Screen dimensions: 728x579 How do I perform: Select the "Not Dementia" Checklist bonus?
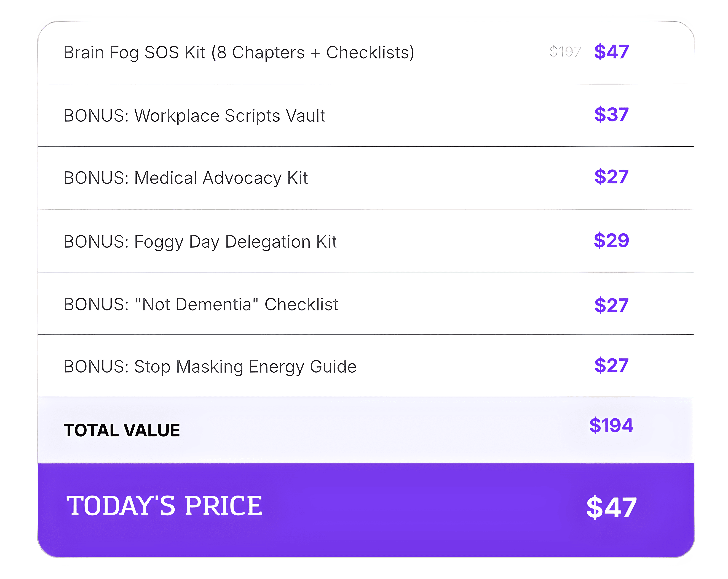click(x=201, y=304)
